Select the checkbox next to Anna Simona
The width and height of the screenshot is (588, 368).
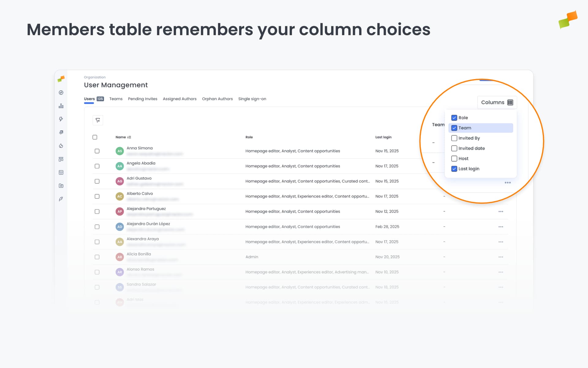pos(97,151)
